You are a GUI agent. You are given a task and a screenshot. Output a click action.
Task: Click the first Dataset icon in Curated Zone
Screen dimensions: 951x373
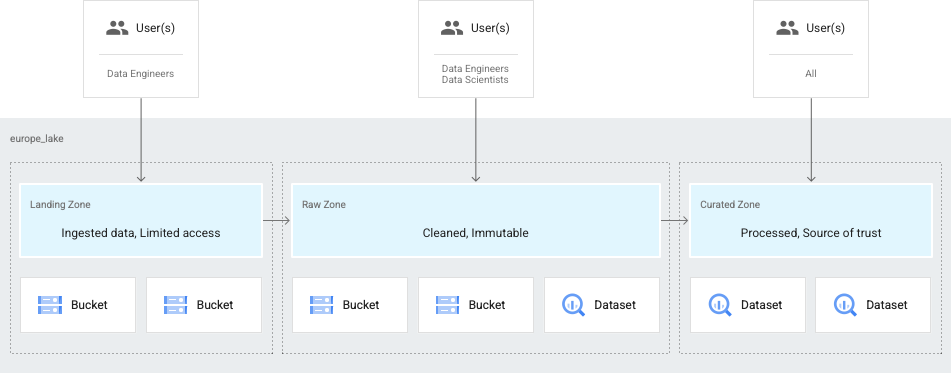720,305
